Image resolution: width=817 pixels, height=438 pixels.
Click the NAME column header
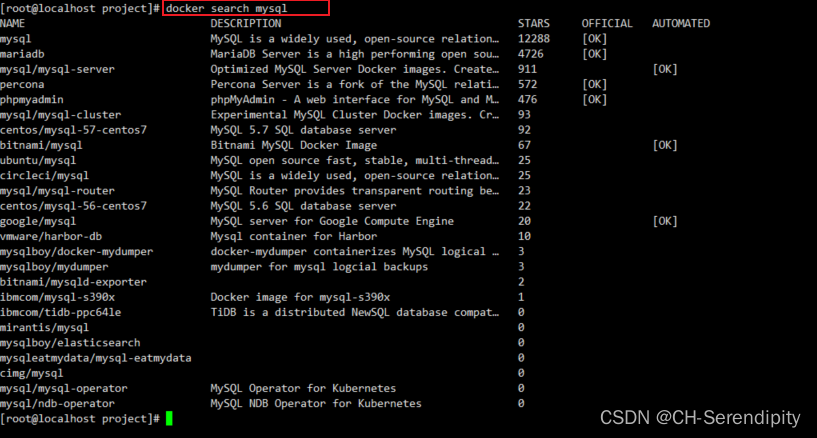13,23
